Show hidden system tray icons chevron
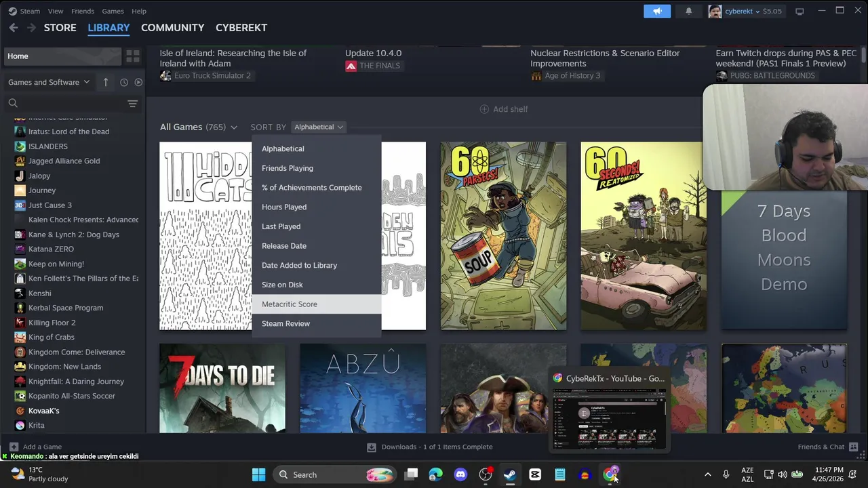 pos(707,474)
